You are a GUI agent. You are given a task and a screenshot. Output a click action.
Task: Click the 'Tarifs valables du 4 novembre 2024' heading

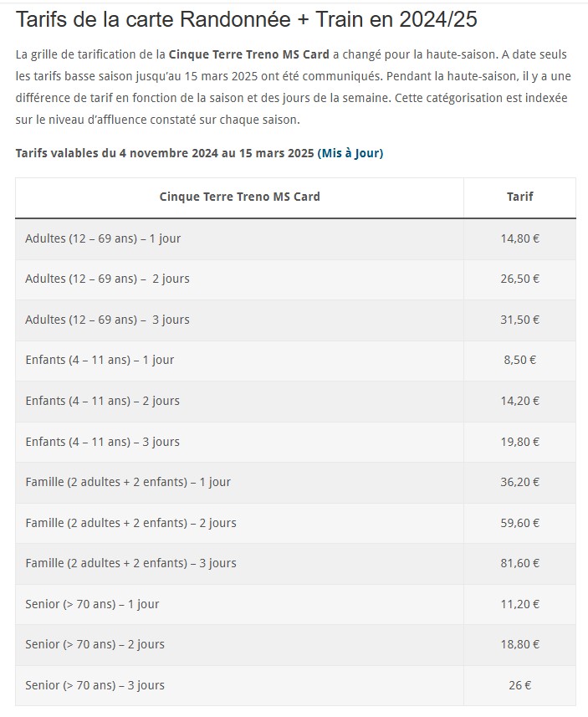[x=165, y=153]
